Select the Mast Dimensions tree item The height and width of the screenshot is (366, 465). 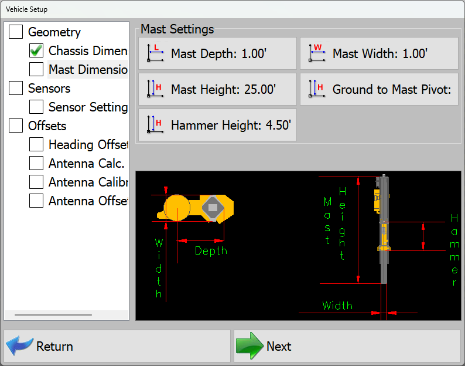88,69
